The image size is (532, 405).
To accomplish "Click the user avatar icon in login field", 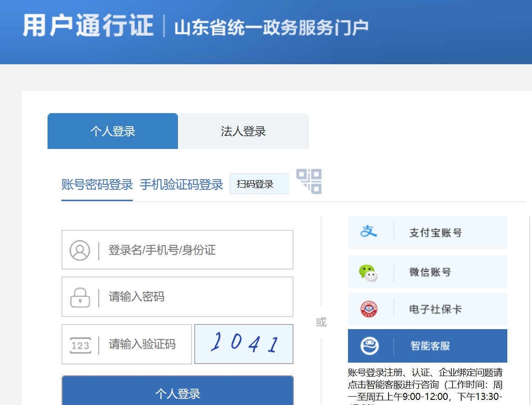I will [x=80, y=250].
